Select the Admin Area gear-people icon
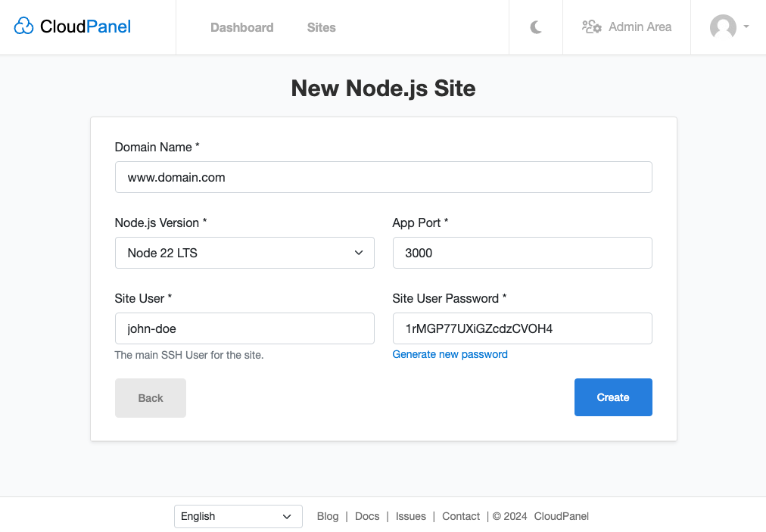 591,26
